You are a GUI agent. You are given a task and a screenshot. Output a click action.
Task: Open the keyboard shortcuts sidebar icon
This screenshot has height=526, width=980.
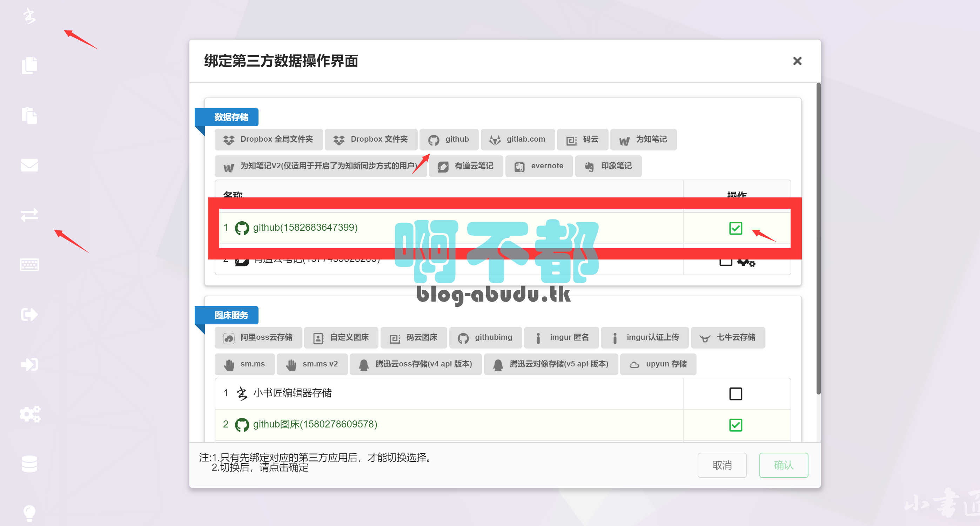click(29, 265)
